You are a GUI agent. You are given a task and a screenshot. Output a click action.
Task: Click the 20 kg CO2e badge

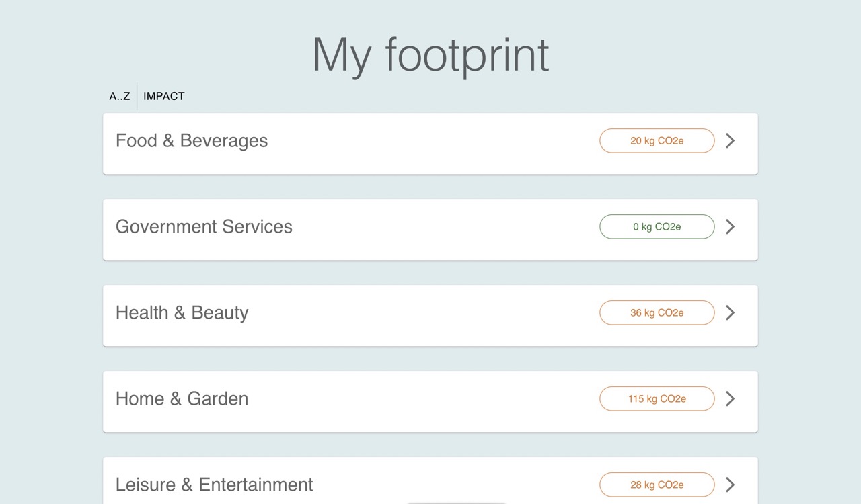[x=657, y=140]
